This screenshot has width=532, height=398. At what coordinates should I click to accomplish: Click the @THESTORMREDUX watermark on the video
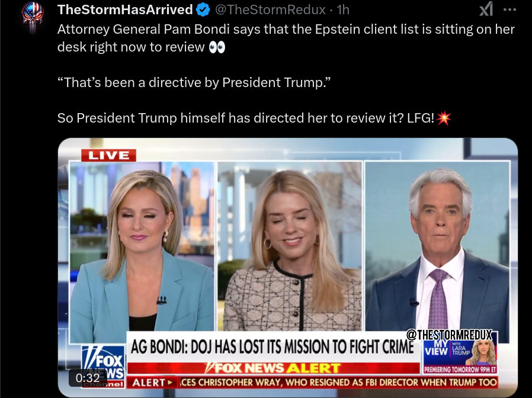point(449,335)
